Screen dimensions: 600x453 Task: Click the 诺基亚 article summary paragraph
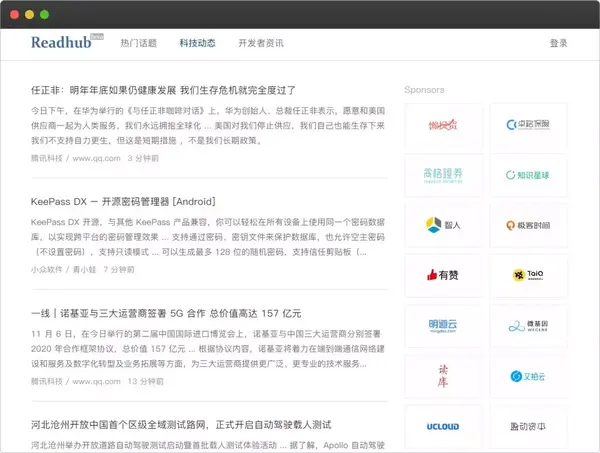point(208,349)
